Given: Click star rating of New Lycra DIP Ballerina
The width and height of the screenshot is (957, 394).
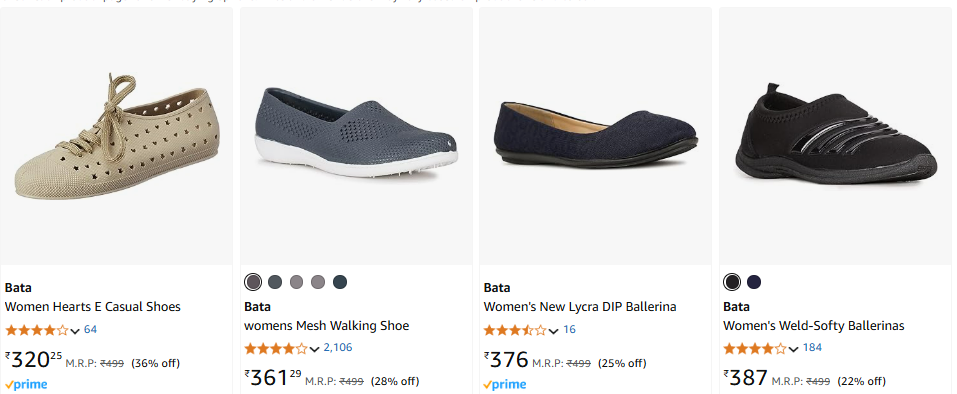Looking at the screenshot, I should coord(515,331).
